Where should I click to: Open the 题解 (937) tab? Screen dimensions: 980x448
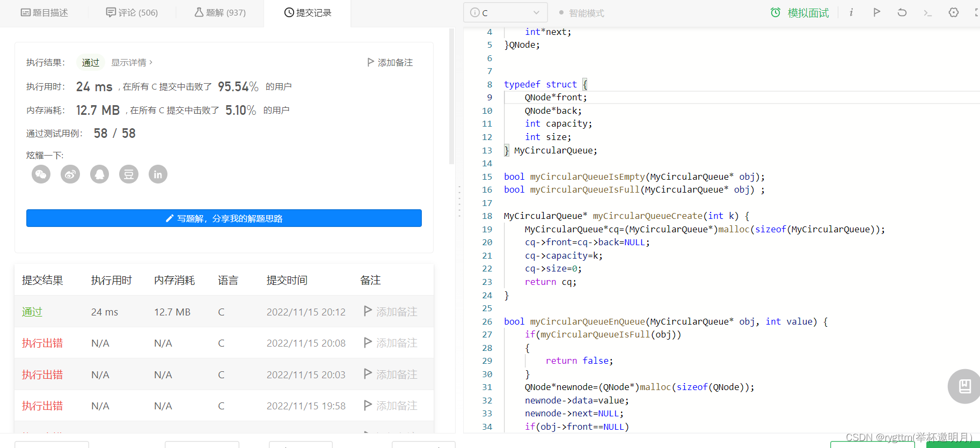[x=220, y=12]
